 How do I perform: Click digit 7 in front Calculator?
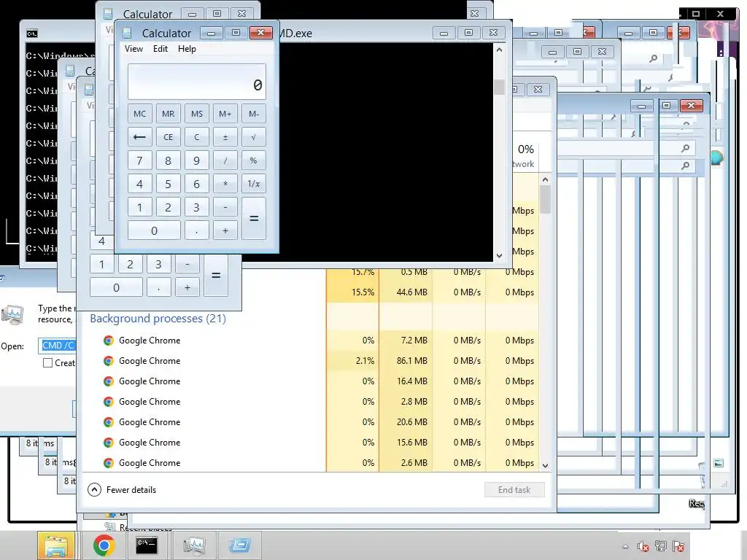tap(139, 160)
